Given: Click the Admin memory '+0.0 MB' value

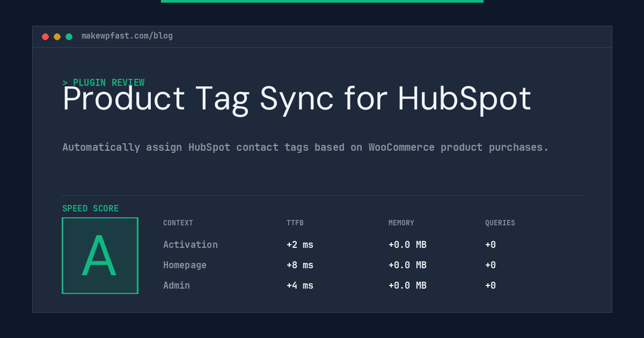Looking at the screenshot, I should pyautogui.click(x=407, y=285).
